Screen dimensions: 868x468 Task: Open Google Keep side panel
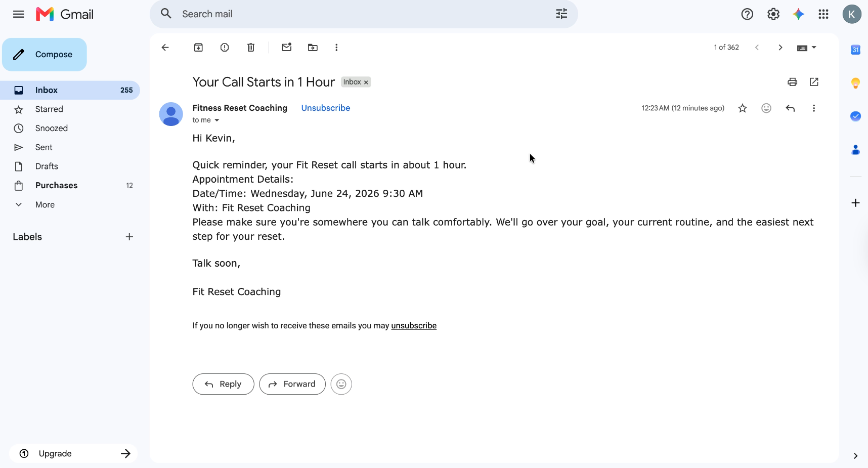click(855, 83)
